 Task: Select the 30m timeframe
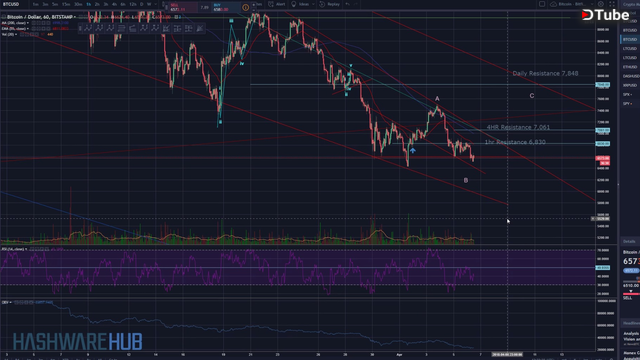point(78,4)
